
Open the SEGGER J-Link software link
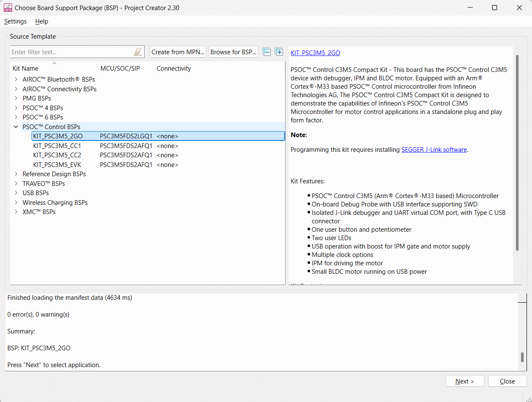[434, 150]
